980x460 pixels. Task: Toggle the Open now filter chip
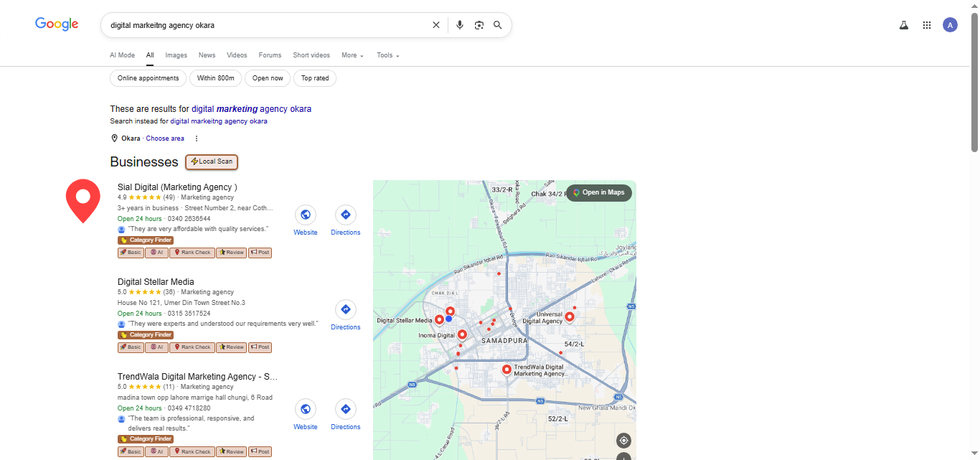(x=268, y=78)
